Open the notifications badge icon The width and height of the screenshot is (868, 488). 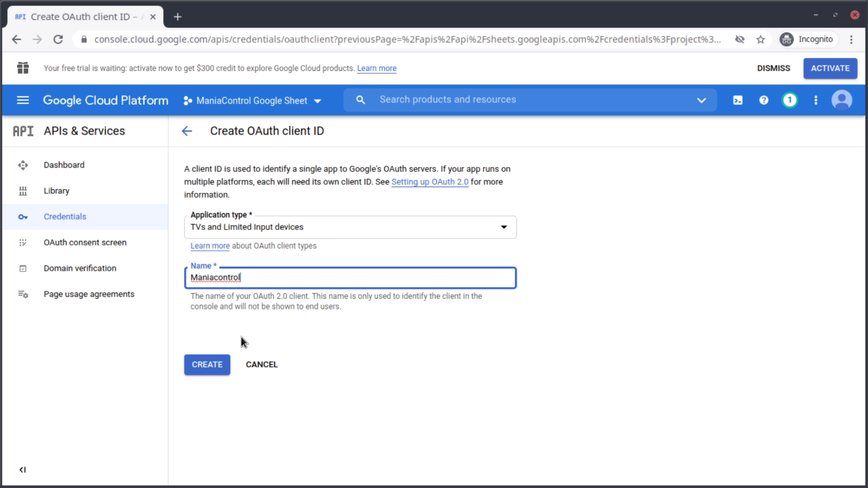tap(789, 100)
